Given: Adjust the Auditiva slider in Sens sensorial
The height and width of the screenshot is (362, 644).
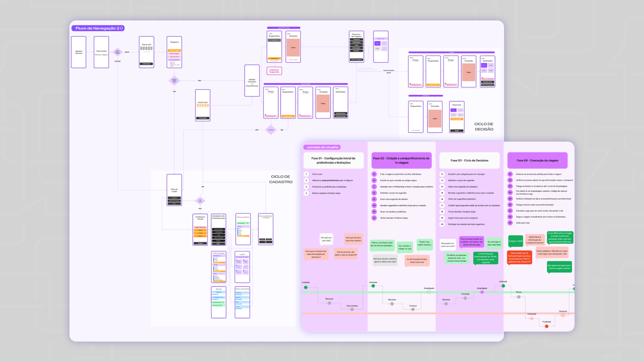Looking at the screenshot, I should pos(242,294).
